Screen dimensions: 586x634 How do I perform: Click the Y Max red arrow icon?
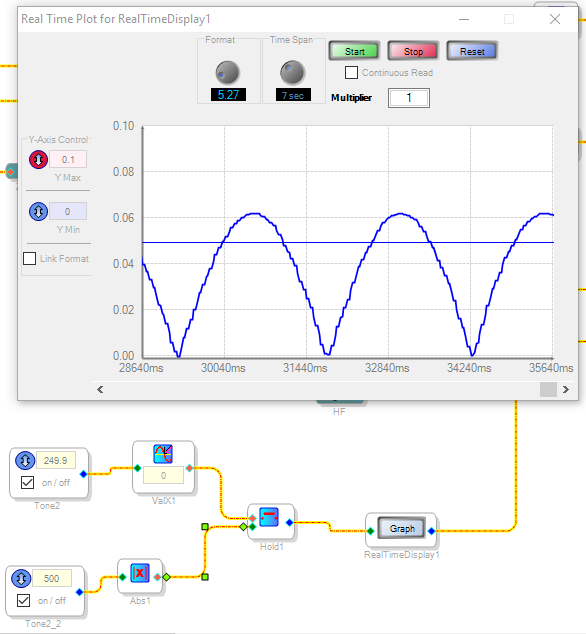[38, 159]
